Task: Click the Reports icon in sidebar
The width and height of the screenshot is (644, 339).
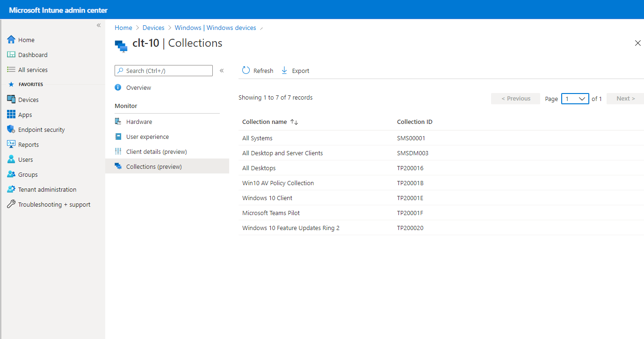Action: (11, 144)
